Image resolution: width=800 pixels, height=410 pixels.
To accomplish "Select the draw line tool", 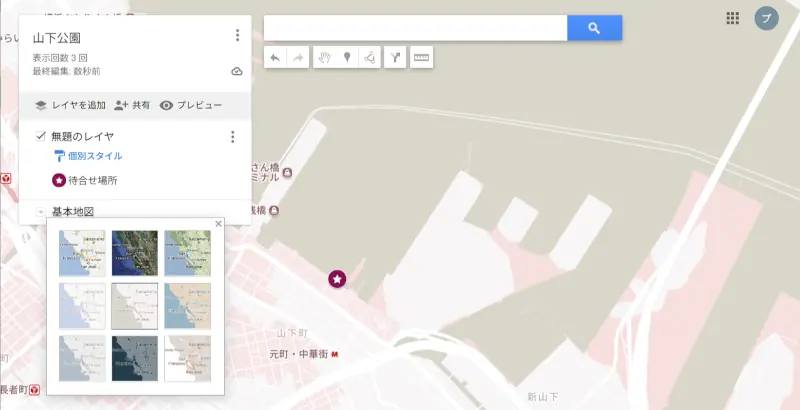I will pyautogui.click(x=369, y=58).
